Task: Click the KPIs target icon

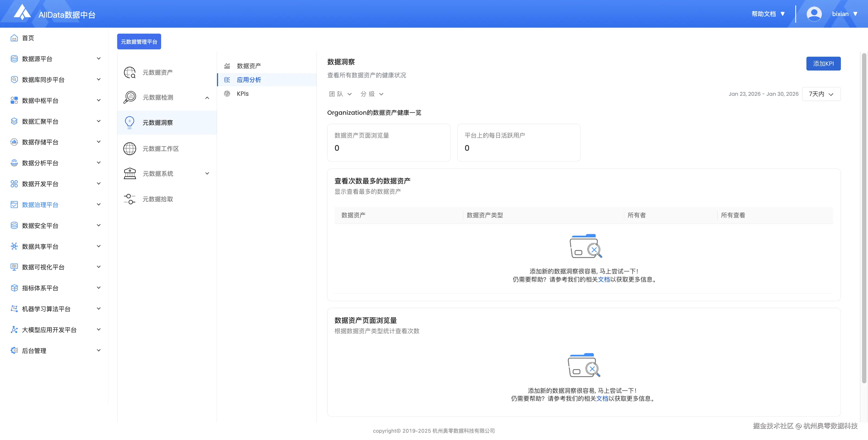Action: point(227,94)
